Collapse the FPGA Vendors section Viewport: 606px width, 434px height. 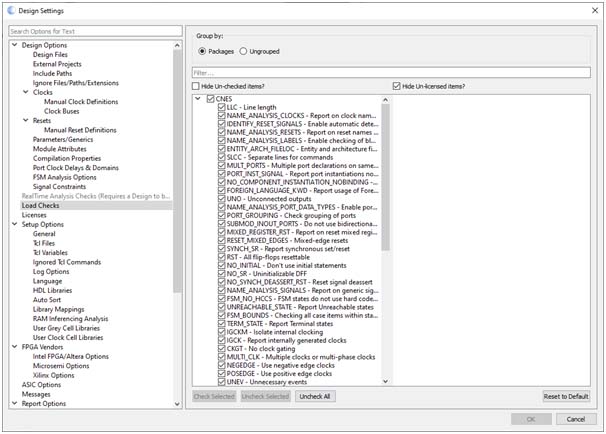pyautogui.click(x=13, y=346)
